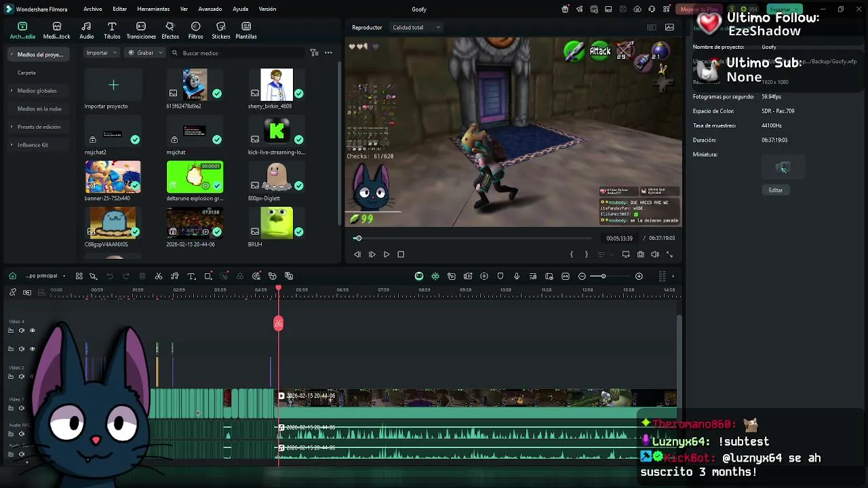
Task: Click the timeline home icon
Action: coord(13,276)
